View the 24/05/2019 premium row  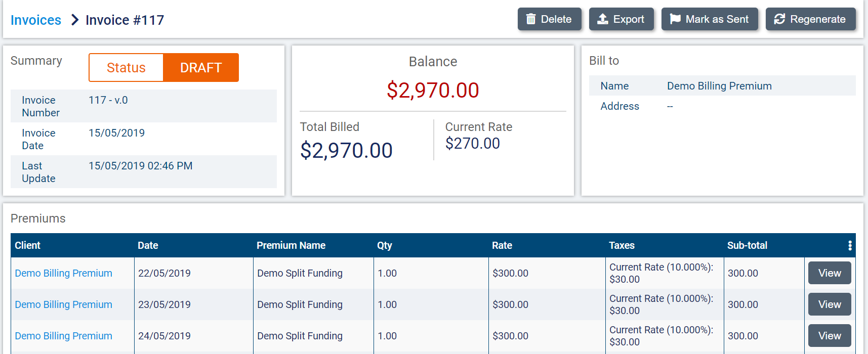pos(830,336)
